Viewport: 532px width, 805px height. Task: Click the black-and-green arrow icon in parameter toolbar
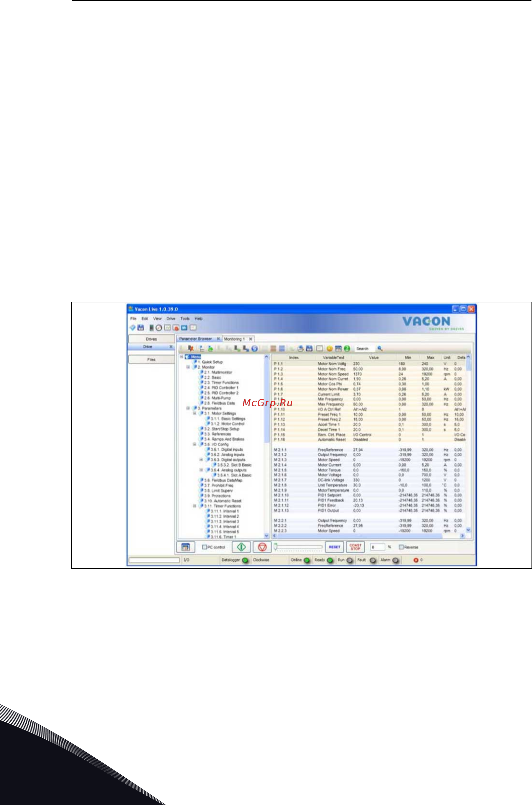[238, 349]
